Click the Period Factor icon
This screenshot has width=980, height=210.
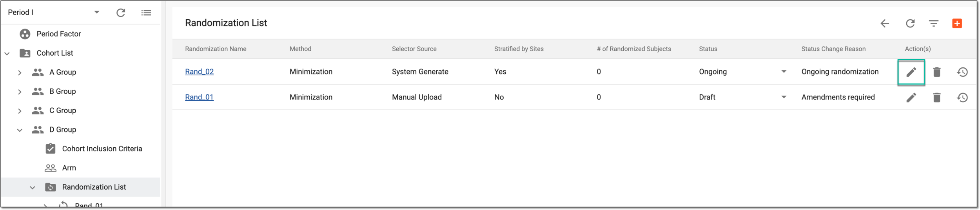tap(25, 34)
